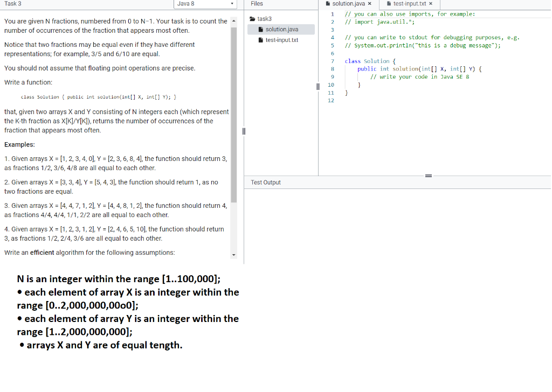
Task: Open the Java 8 language dropdown
Action: (205, 4)
